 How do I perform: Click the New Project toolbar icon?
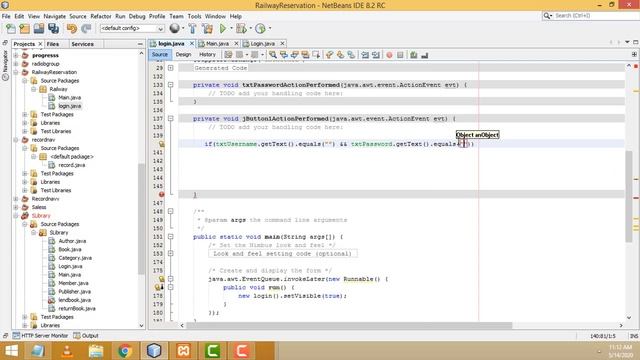coord(24,29)
